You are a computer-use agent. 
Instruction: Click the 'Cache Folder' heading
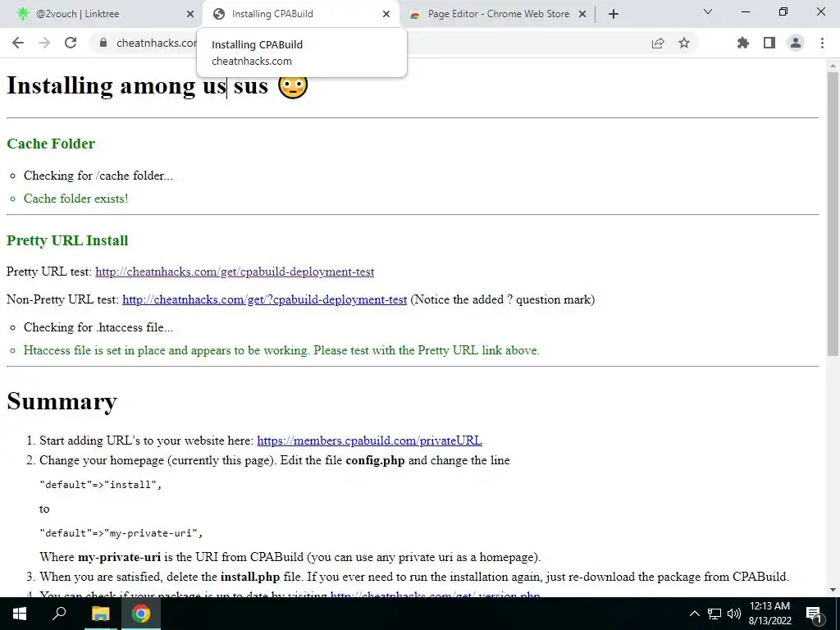[x=51, y=144]
